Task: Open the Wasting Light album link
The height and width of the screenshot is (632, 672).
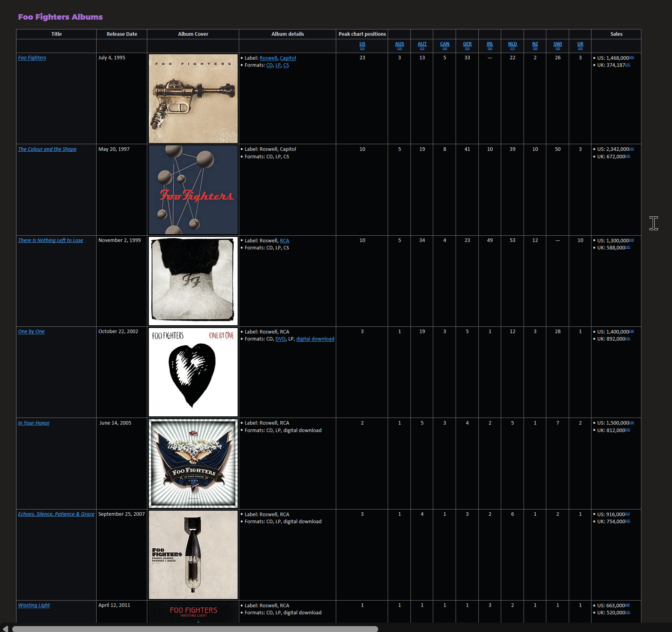Action: [x=34, y=605]
